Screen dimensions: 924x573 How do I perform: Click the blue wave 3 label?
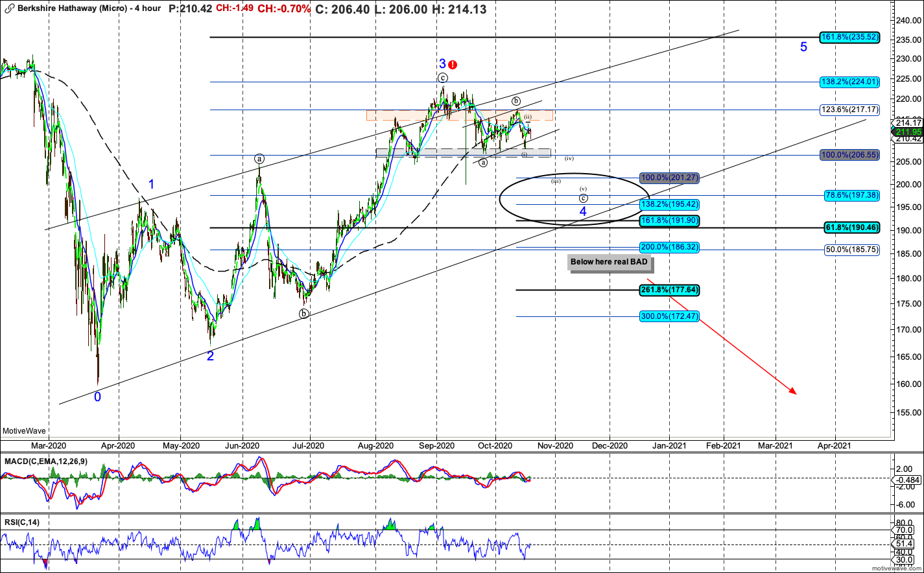(x=442, y=64)
